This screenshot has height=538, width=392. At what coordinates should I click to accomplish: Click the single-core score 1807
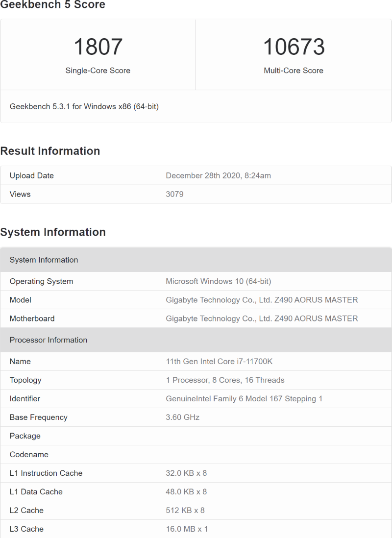coord(98,47)
